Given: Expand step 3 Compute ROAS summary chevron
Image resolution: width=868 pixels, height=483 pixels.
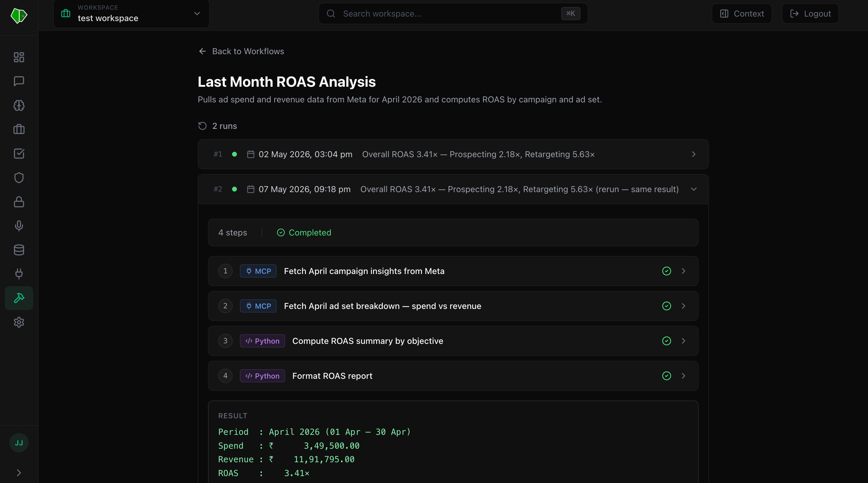Looking at the screenshot, I should click(x=683, y=341).
